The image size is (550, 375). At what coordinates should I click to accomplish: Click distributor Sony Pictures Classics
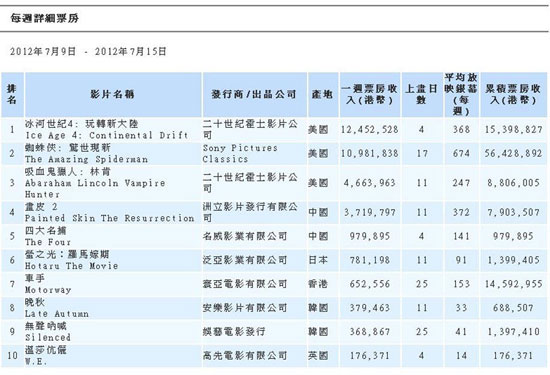click(x=240, y=154)
